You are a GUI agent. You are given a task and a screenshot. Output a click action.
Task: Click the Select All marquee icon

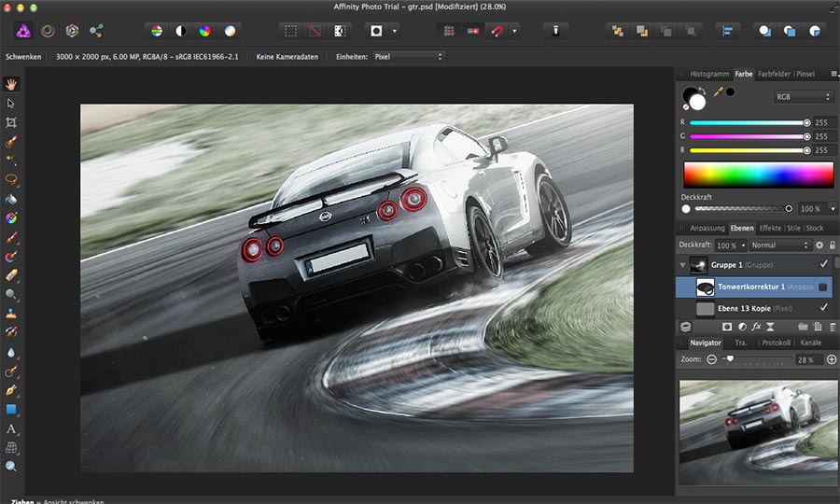click(291, 31)
